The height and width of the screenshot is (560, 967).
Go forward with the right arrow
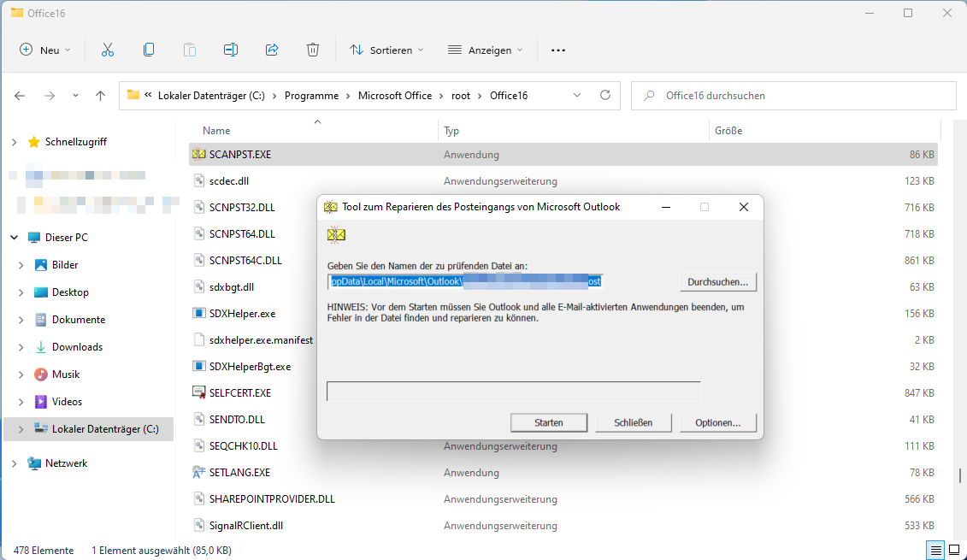coord(50,96)
